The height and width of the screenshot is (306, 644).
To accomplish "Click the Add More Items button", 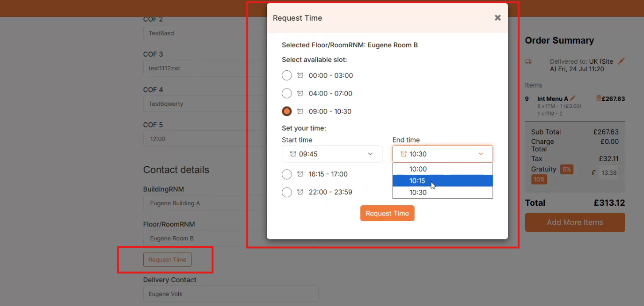I will coord(575,223).
